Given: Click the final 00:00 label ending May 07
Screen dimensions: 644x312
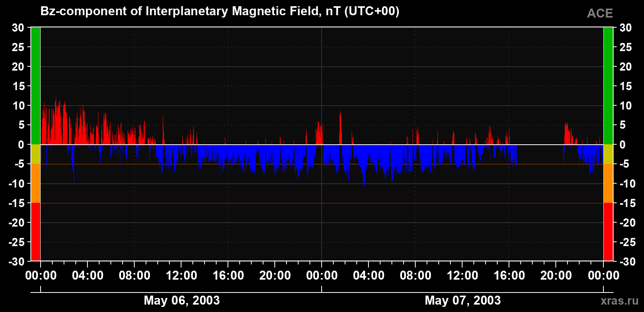Looking at the screenshot, I should tap(603, 275).
